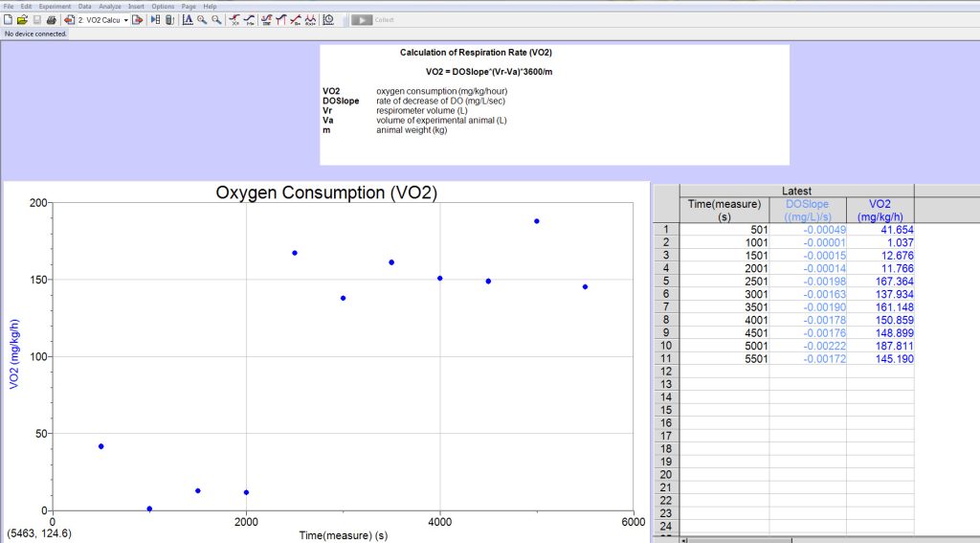The width and height of the screenshot is (980, 543).
Task: Open the Analyze menu
Action: click(110, 7)
